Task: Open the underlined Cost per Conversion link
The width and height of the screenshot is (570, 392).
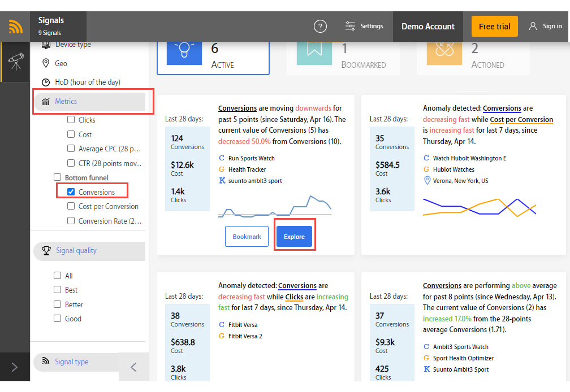Action: point(521,119)
